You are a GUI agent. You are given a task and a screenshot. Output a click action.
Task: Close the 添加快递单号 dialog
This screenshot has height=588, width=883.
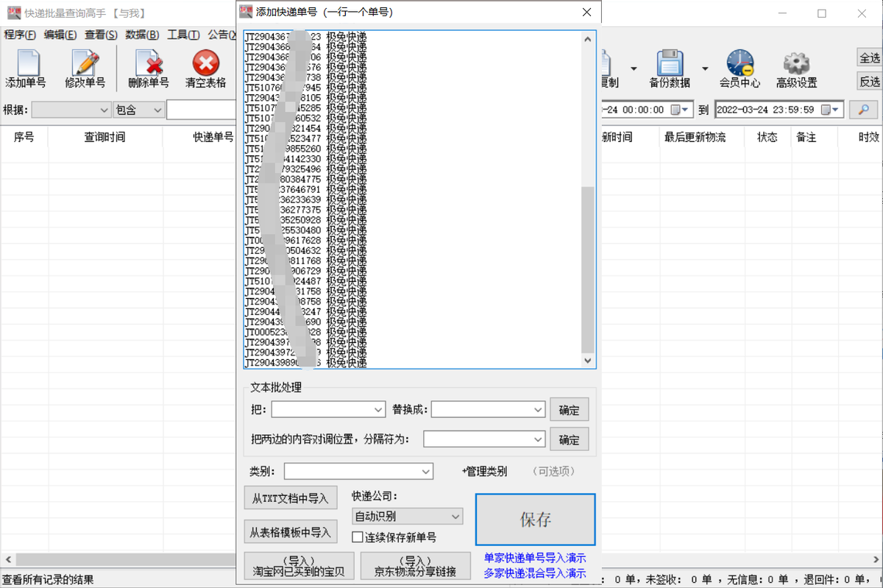pyautogui.click(x=586, y=12)
